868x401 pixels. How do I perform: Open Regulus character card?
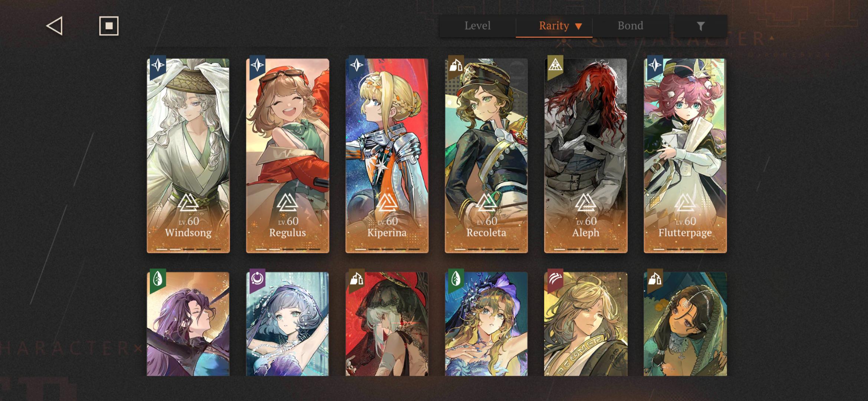click(x=287, y=156)
